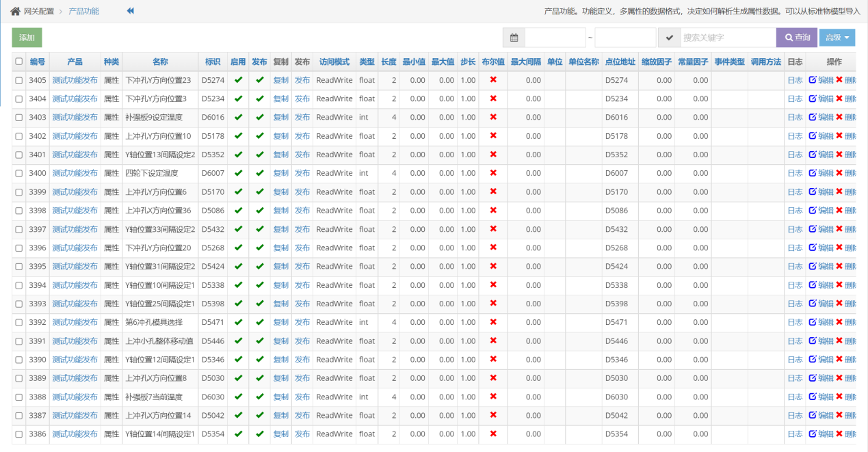868x452 pixels.
Task: Toggle the select-all checkbox in the table header
Action: [19, 62]
